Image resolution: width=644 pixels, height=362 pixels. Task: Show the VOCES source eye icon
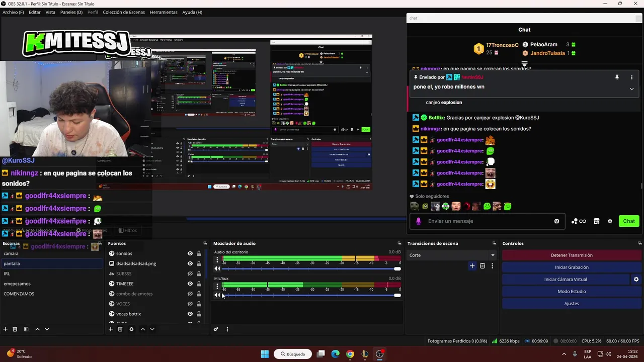pyautogui.click(x=190, y=304)
